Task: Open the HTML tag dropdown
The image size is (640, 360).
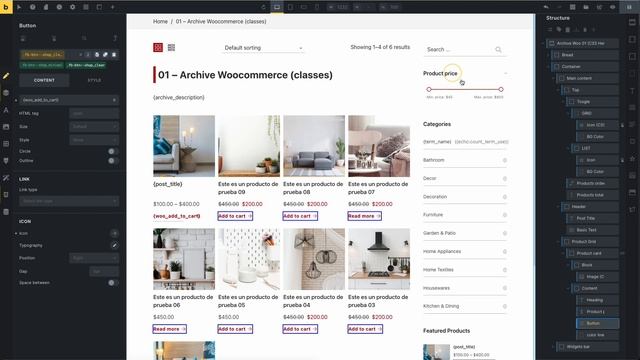Action: pos(94,113)
